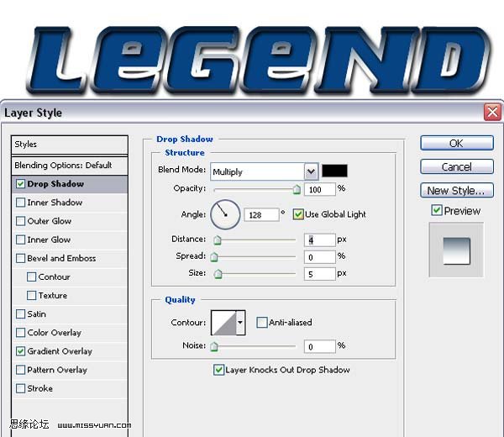Viewport: 504px width, 437px height.
Task: Close the Layer Style dialog
Action: 492,113
